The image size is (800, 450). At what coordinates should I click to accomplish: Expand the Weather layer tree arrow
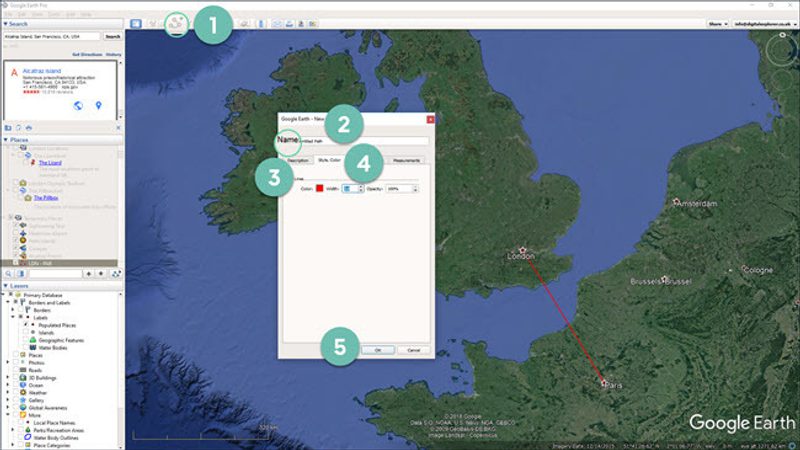point(8,393)
